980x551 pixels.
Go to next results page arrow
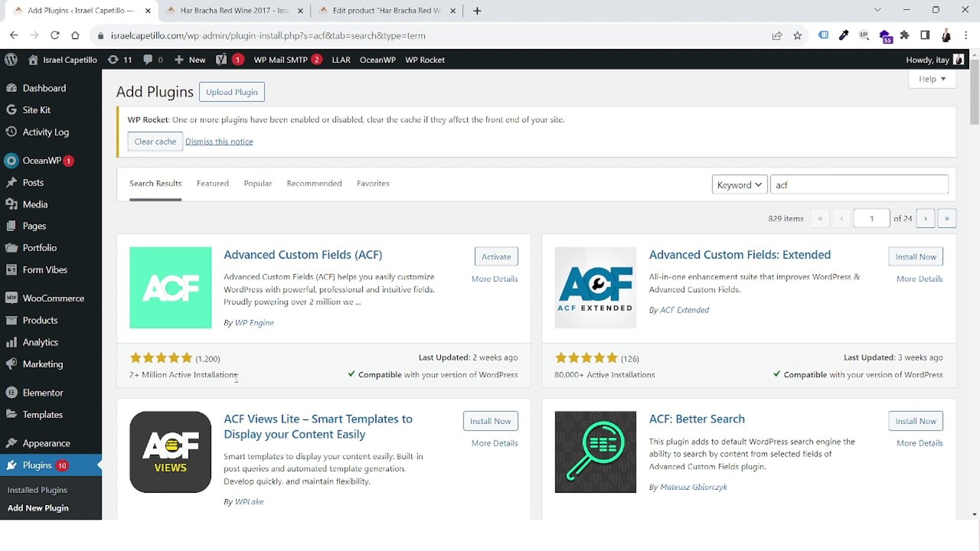pos(925,218)
